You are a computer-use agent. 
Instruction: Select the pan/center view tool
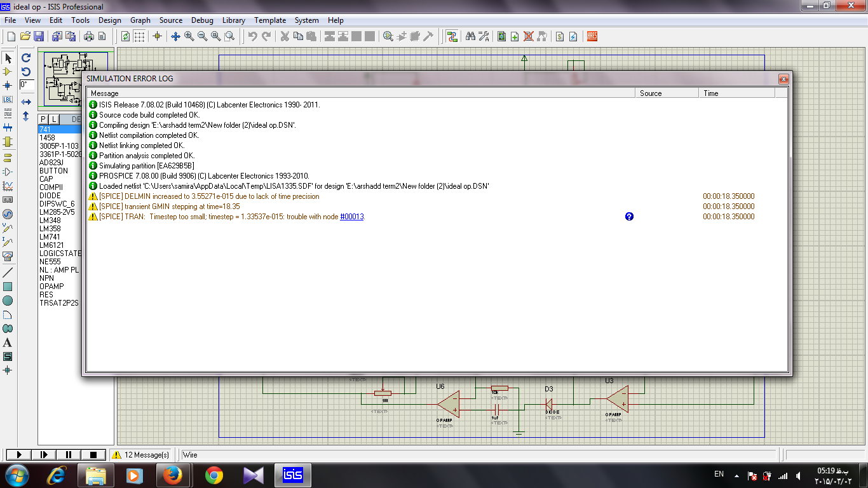point(176,36)
